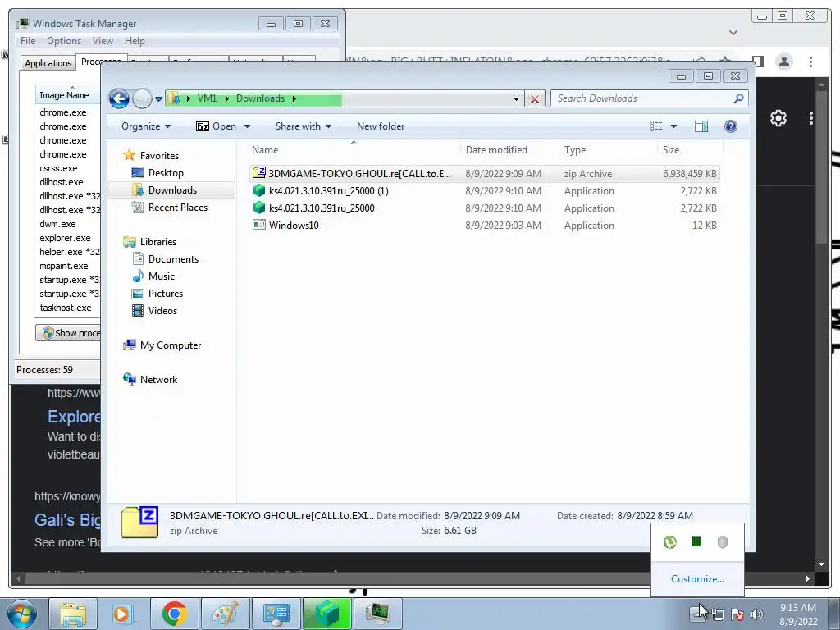Select ks4.021.3.10.391ru_25000 (1) application

click(x=485, y=190)
